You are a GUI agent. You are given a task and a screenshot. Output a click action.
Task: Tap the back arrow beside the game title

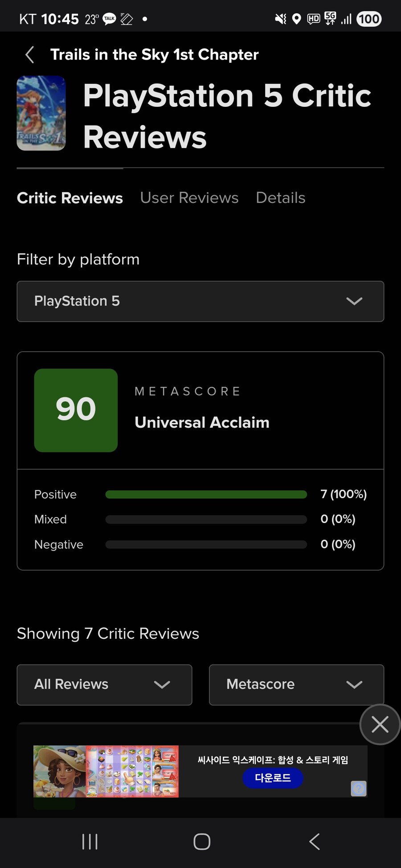coord(30,55)
